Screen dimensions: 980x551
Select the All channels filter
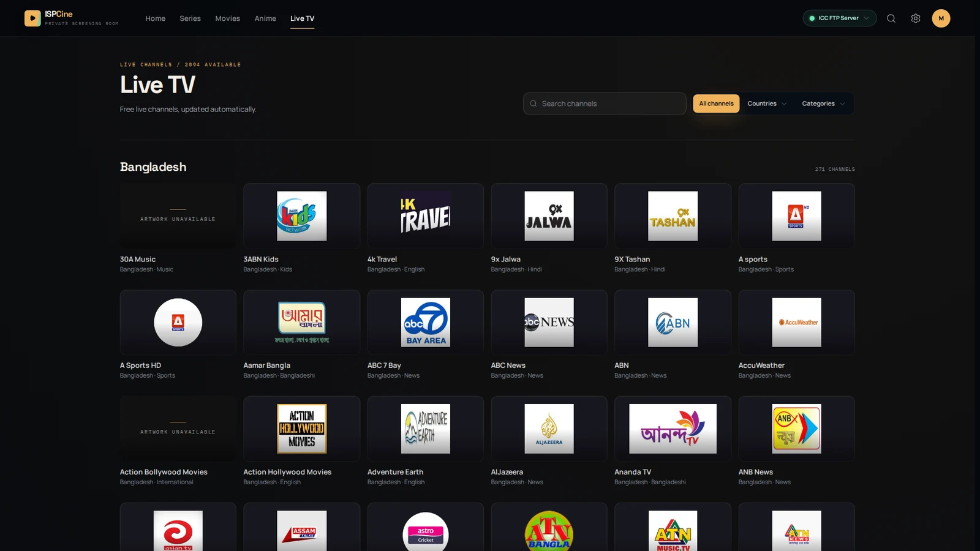point(716,103)
